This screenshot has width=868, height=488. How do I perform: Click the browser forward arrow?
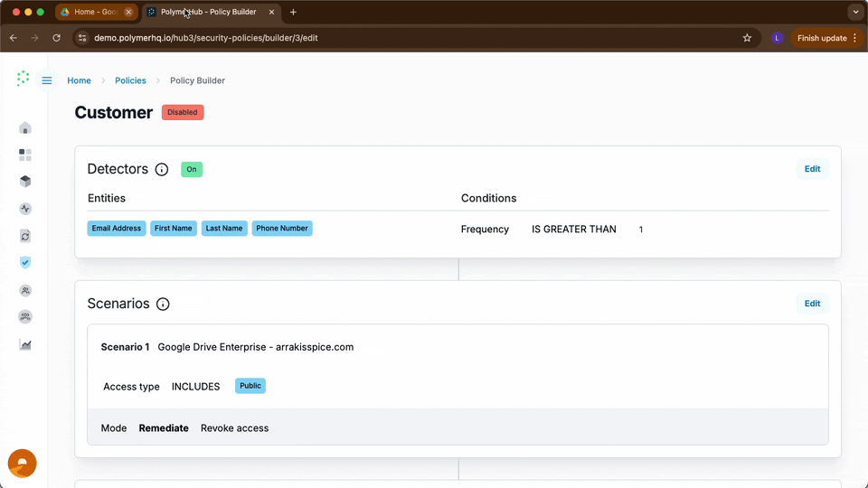(34, 38)
